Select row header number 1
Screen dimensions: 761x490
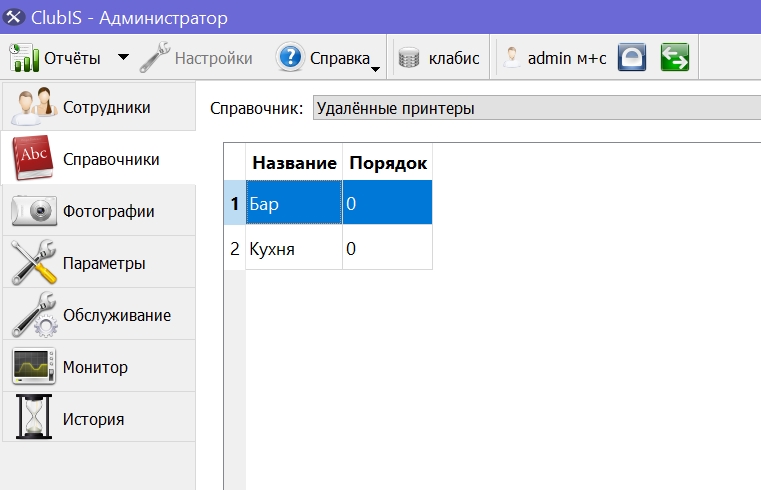[235, 203]
